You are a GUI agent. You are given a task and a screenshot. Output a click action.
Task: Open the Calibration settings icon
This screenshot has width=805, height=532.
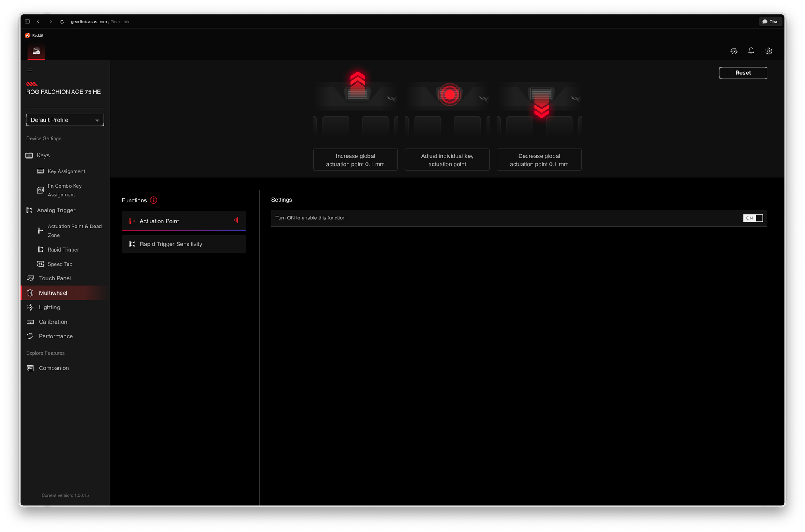tap(30, 322)
